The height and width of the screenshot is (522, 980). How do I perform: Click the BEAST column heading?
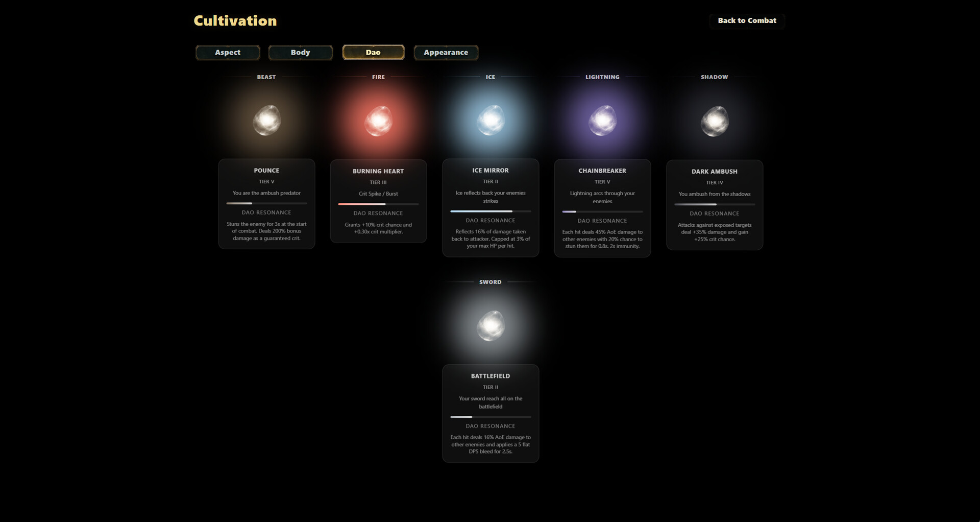[266, 77]
